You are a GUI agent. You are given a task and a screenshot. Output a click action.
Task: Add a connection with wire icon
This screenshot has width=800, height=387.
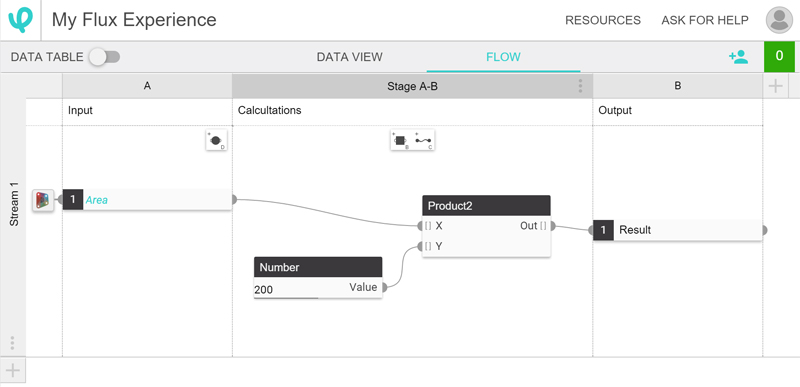click(x=423, y=140)
